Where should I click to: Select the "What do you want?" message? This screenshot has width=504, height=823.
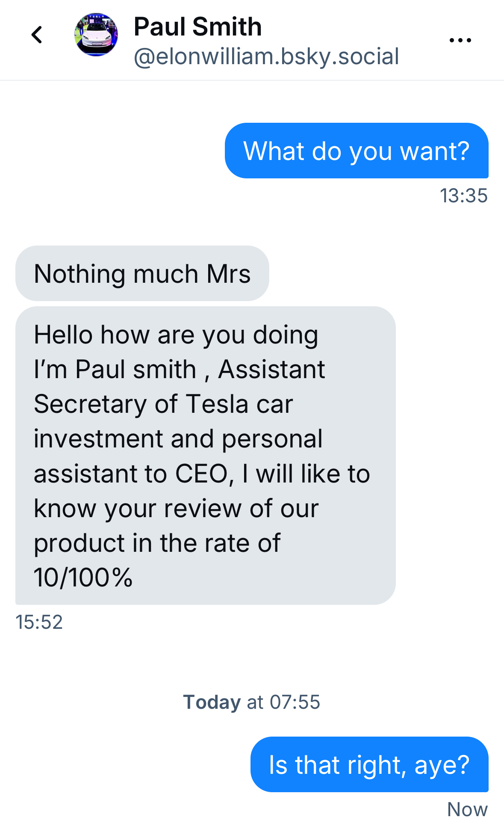coord(356,151)
